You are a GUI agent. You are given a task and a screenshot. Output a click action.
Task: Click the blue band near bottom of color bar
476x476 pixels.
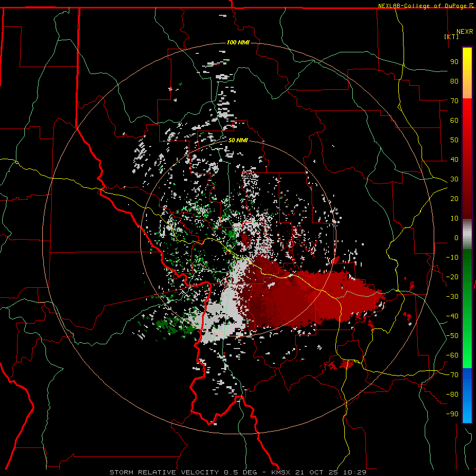(x=467, y=395)
